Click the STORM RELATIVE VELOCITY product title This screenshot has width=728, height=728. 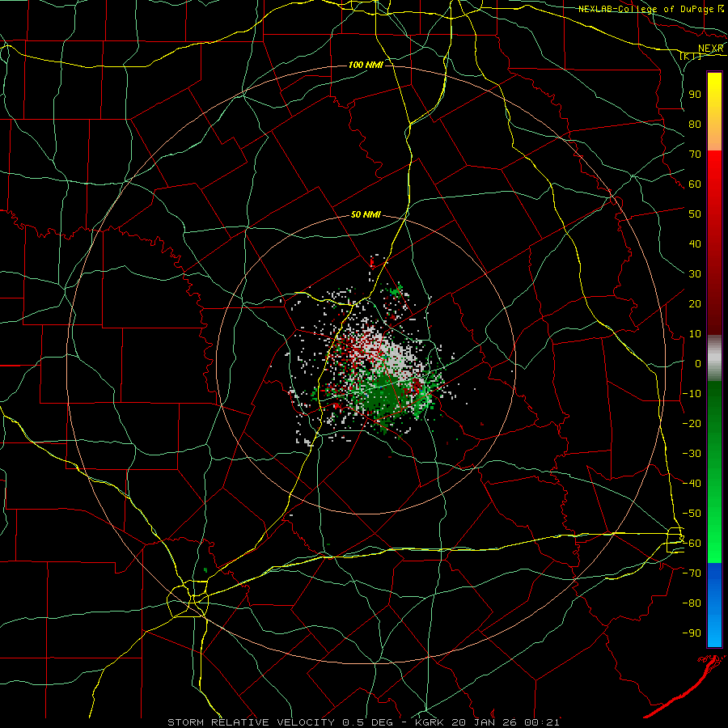coord(251,722)
